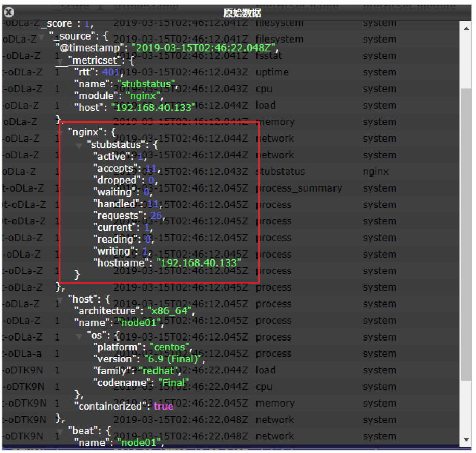The height and width of the screenshot is (453, 476).
Task: Select the "architecture" value x86_64
Action: pos(170,311)
